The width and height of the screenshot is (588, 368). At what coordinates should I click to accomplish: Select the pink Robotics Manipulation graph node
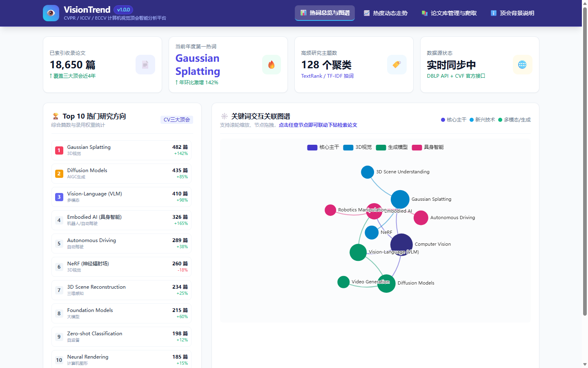coord(330,210)
